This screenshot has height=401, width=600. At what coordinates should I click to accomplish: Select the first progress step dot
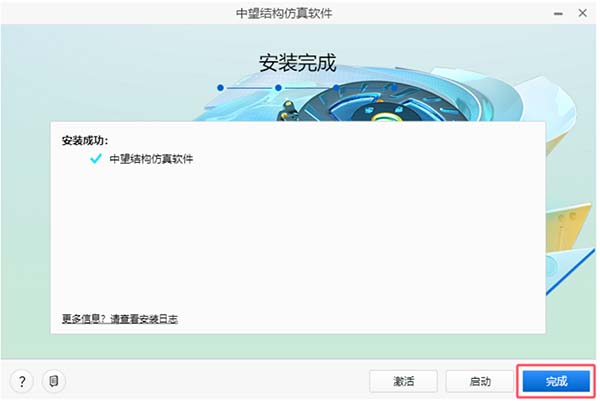(x=220, y=88)
